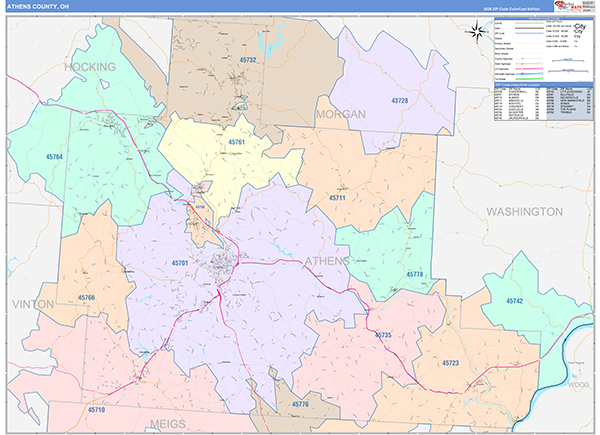Click the green Toll Roads legend line
Viewport: 600px width, 435px height.
click(529, 79)
